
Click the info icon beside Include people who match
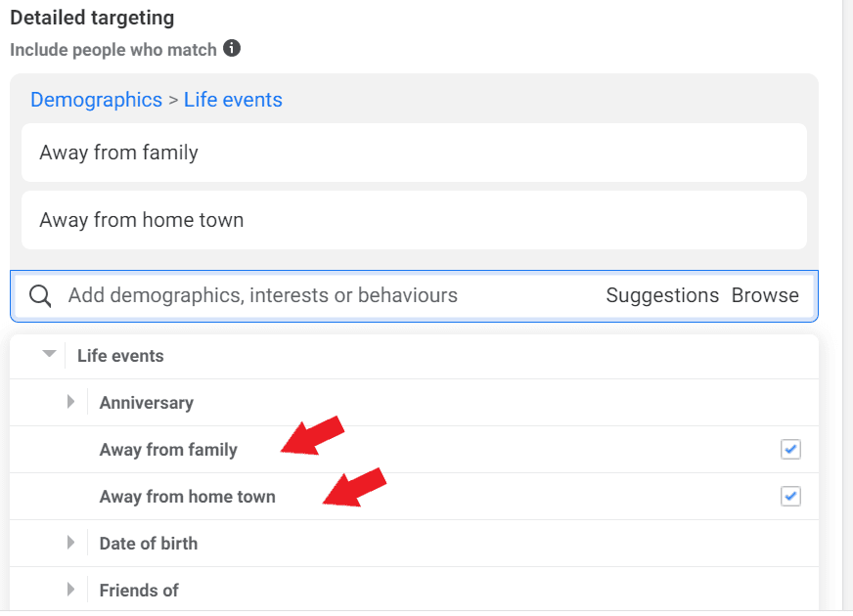point(230,49)
